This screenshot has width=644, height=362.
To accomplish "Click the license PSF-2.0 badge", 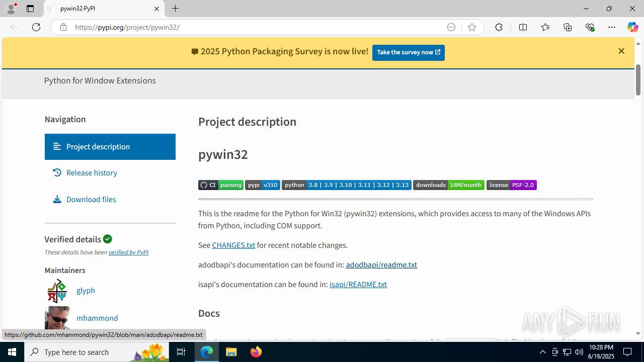I will coord(512,185).
